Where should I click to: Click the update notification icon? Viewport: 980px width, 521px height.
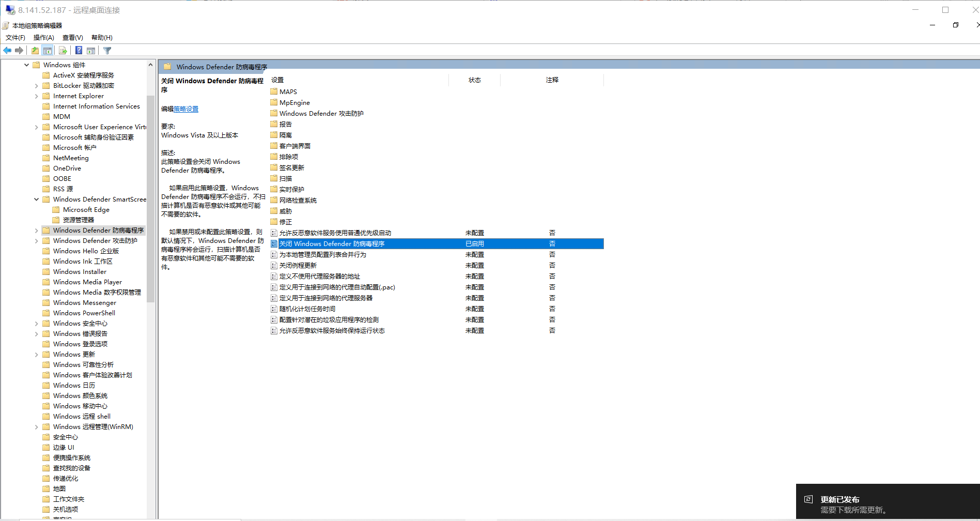[x=808, y=499]
